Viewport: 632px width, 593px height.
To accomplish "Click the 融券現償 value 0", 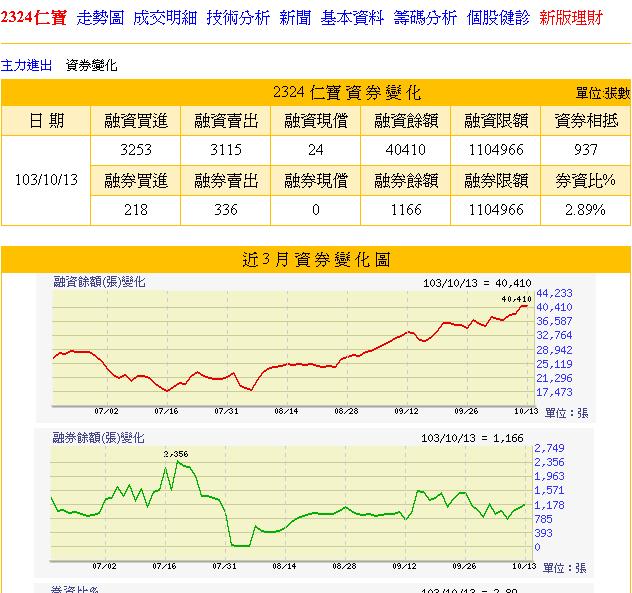I will [x=316, y=210].
